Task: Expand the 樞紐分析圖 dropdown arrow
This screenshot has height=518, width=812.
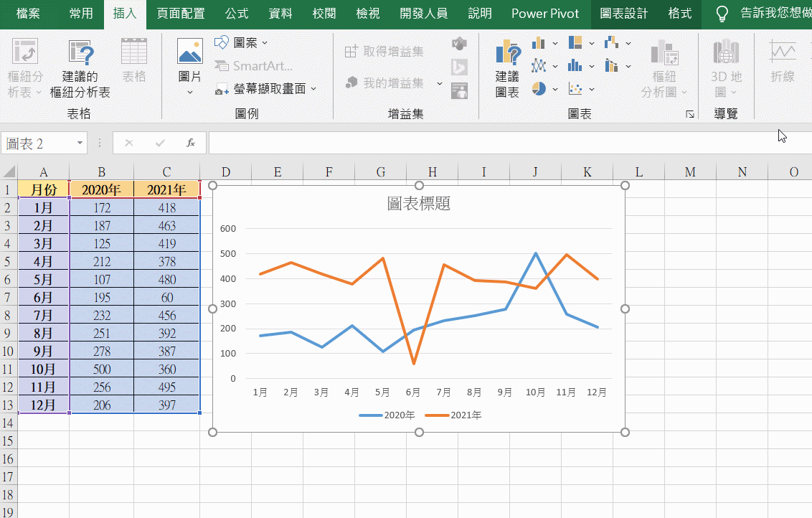Action: (x=684, y=93)
